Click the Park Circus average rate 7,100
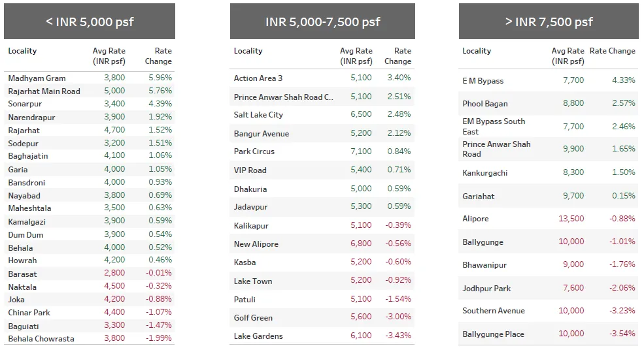This screenshot has width=644, height=348. click(360, 151)
